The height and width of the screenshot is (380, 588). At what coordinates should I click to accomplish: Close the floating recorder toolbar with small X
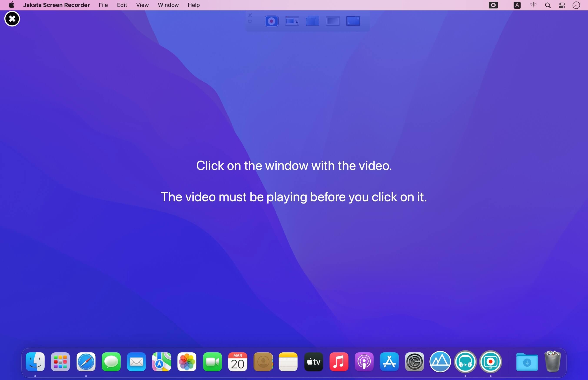click(x=250, y=15)
